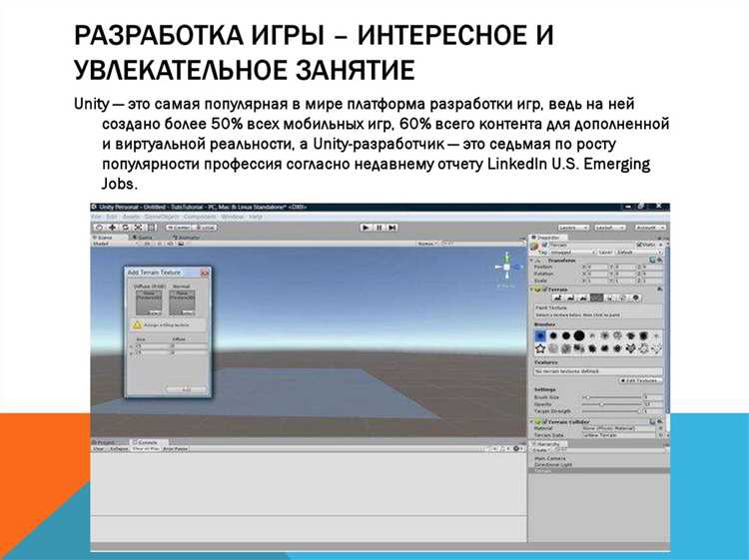Select the Place Trees terrain tool

[x=609, y=297]
